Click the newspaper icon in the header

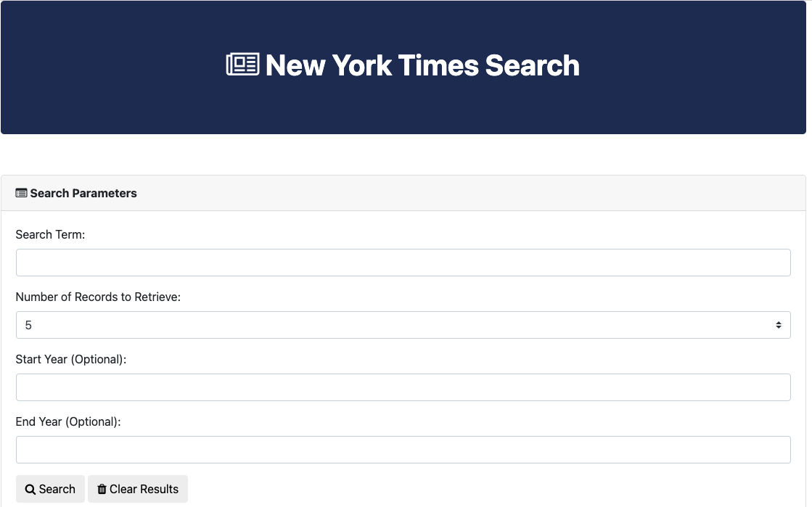[242, 65]
